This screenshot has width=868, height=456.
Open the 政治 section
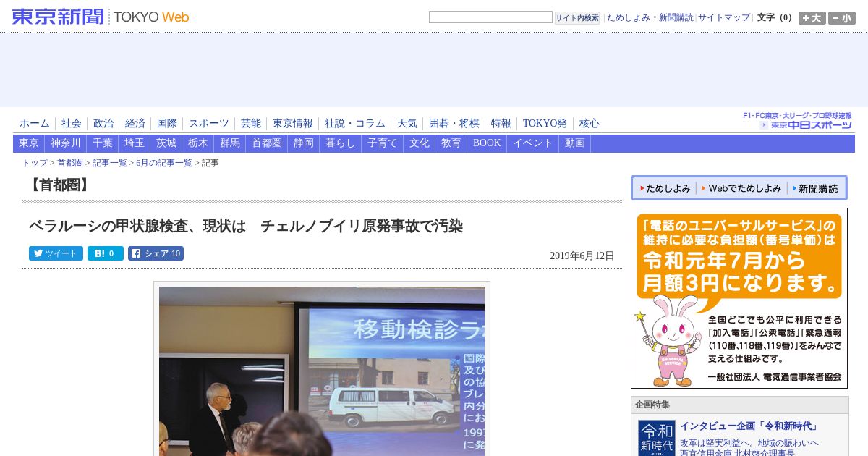[x=103, y=124]
